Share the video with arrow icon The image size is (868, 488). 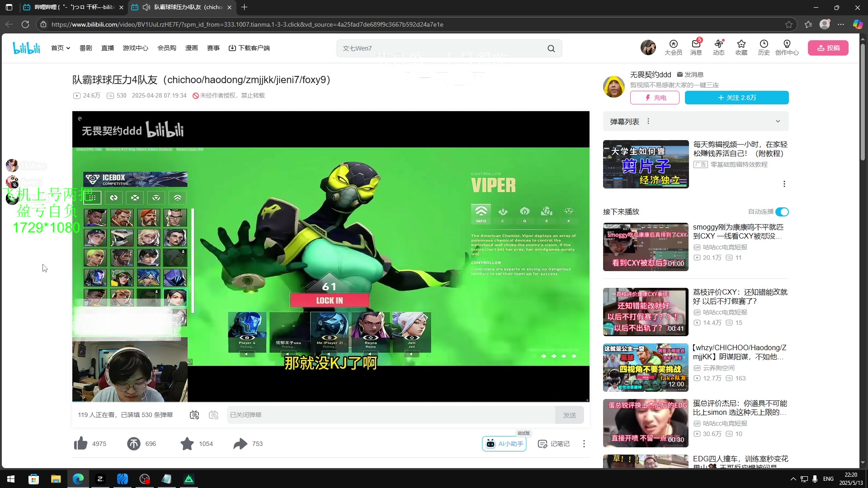coord(240,444)
